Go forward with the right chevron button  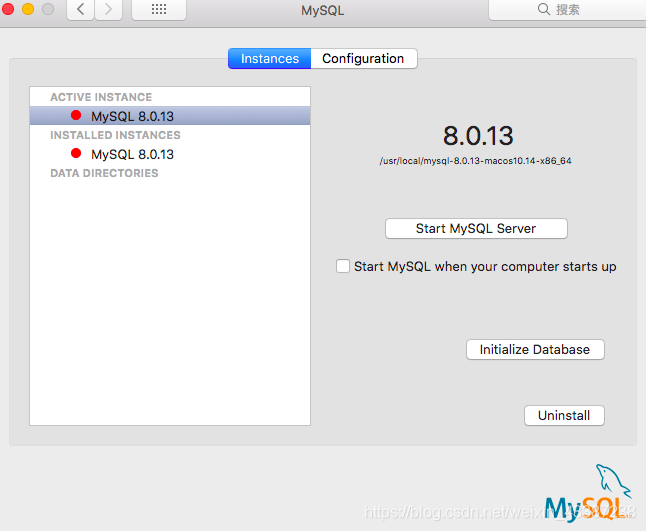pyautogui.click(x=108, y=9)
